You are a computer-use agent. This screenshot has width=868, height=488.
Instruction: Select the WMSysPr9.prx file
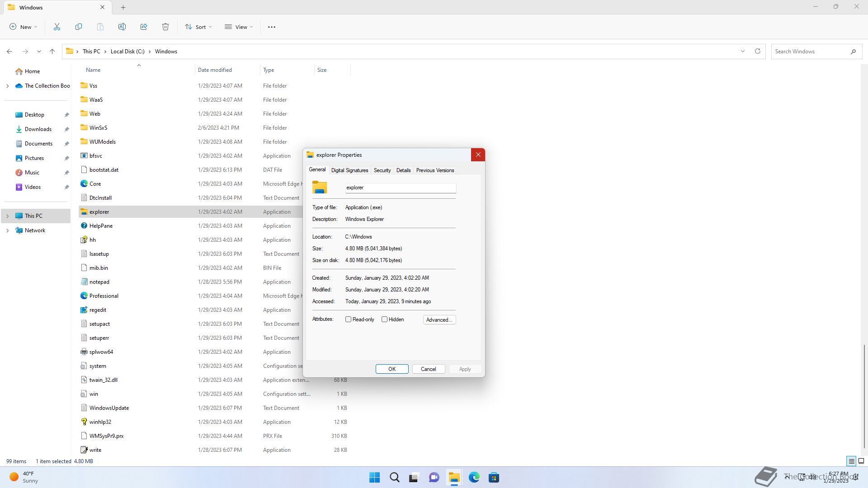[x=106, y=436]
